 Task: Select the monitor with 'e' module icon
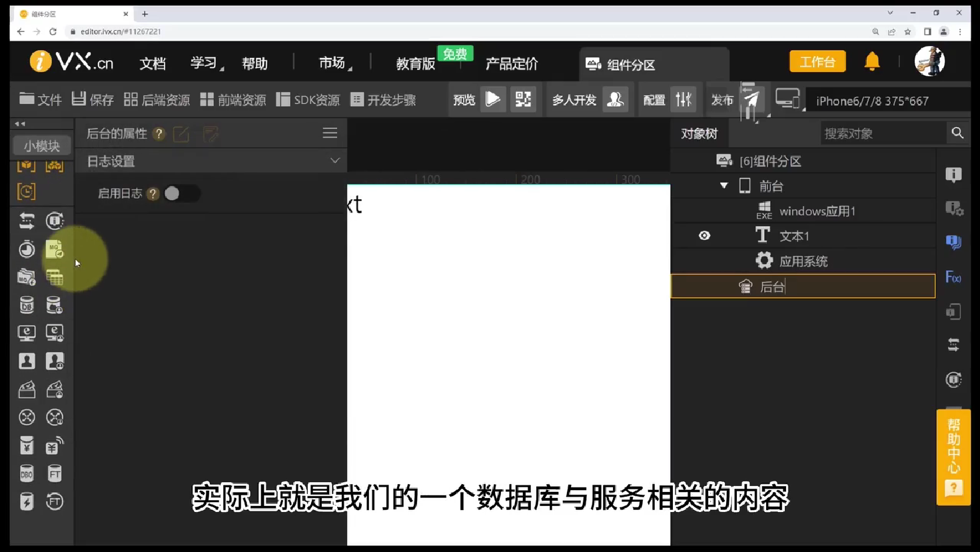click(27, 333)
